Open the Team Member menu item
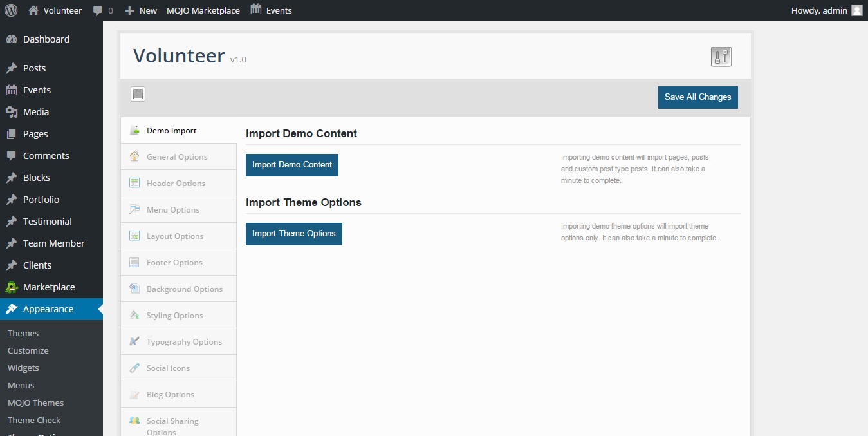The height and width of the screenshot is (436, 868). click(x=51, y=243)
